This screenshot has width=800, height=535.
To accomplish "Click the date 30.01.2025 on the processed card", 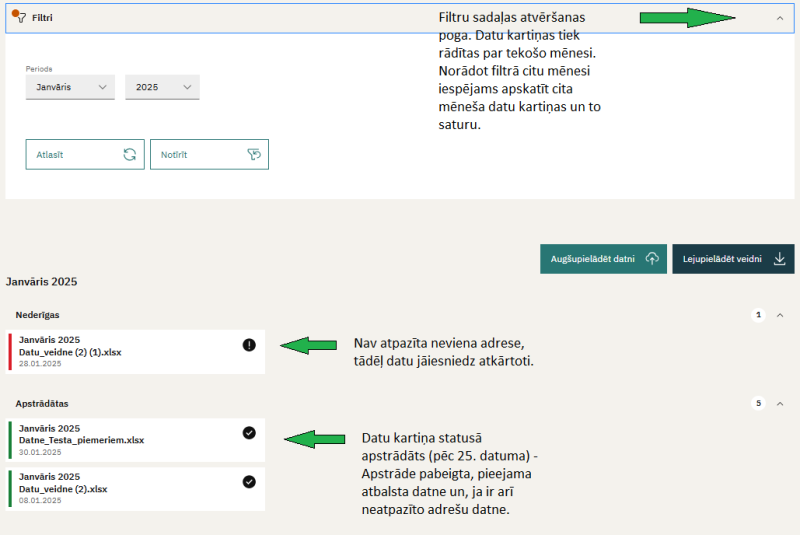I will 40,452.
